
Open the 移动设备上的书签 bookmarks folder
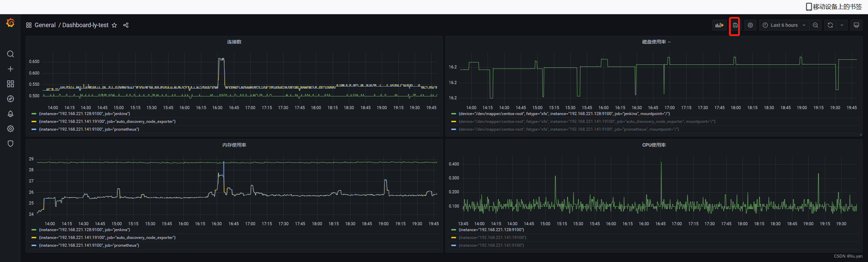834,7
